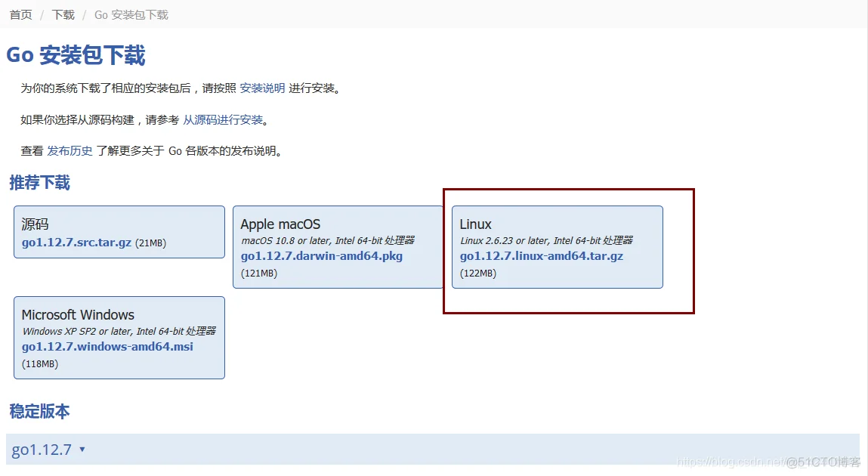Viewport: 868px width, 476px height.
Task: Click the 推荐下载 section heading
Action: tap(40, 183)
